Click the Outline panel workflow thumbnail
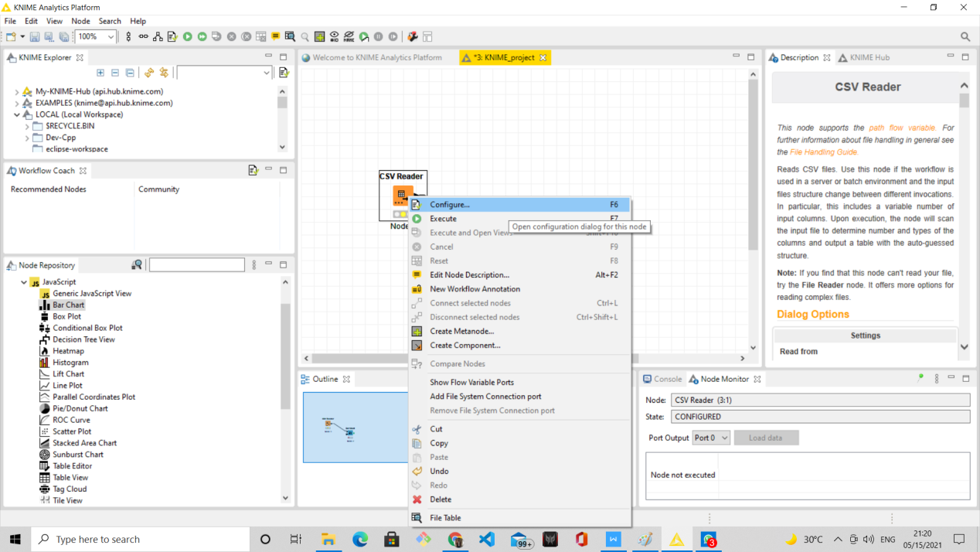The image size is (980, 552). coord(356,428)
